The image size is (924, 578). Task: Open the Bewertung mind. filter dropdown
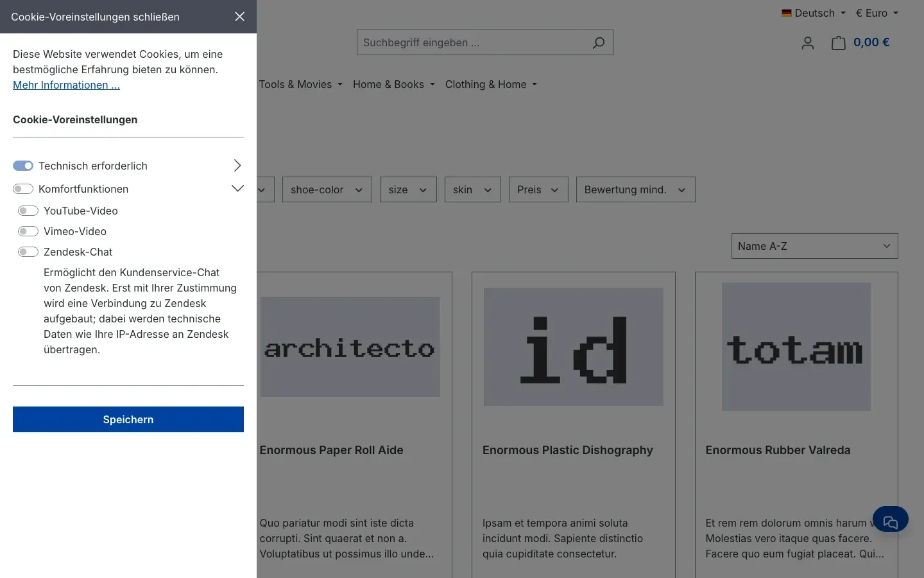coord(636,189)
